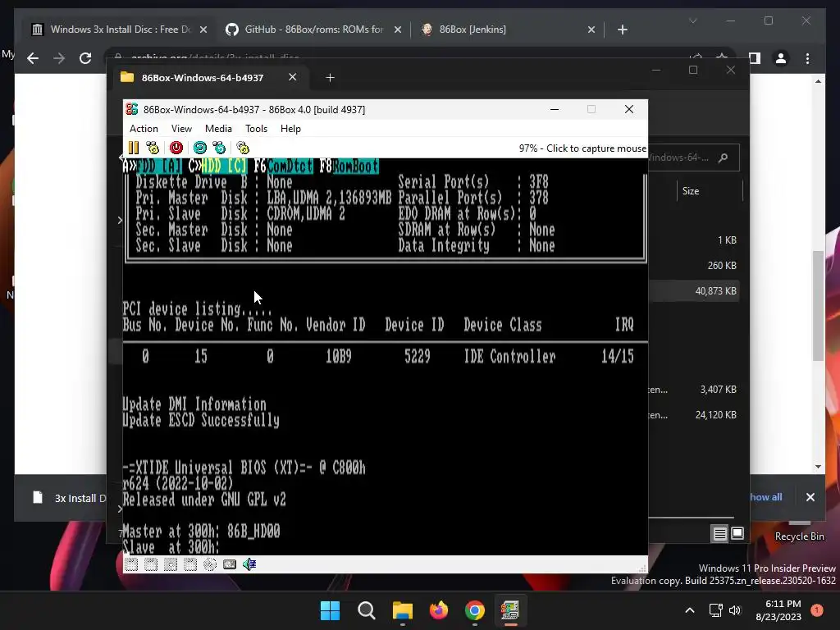The height and width of the screenshot is (630, 840).
Task: Open taskbar Search
Action: click(x=367, y=610)
